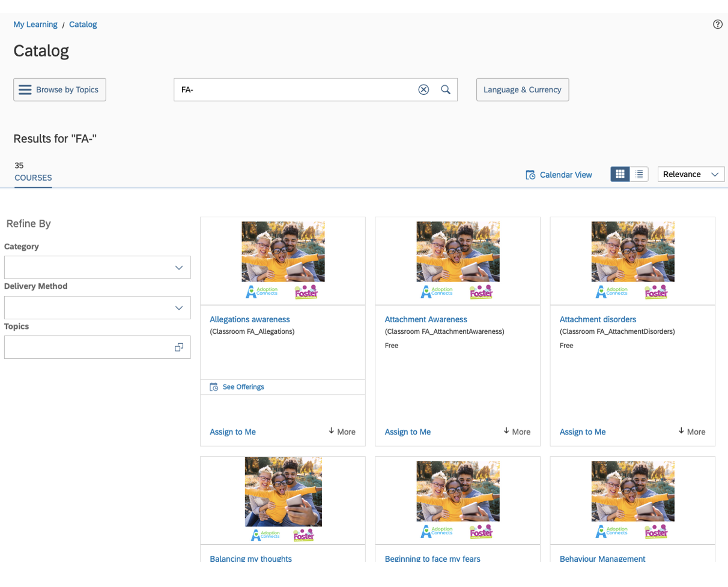Open Beginning to face my fears course
The width and height of the screenshot is (728, 587).
pos(432,559)
